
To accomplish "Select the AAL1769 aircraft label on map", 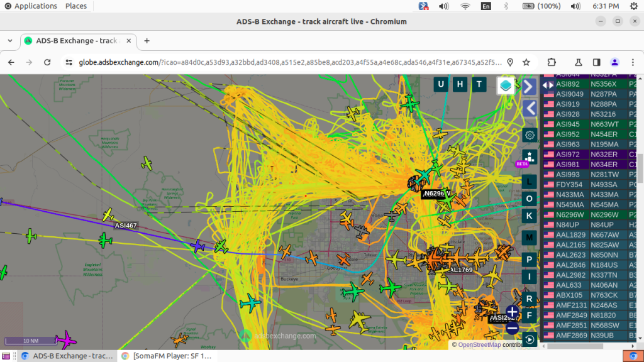I will point(460,270).
